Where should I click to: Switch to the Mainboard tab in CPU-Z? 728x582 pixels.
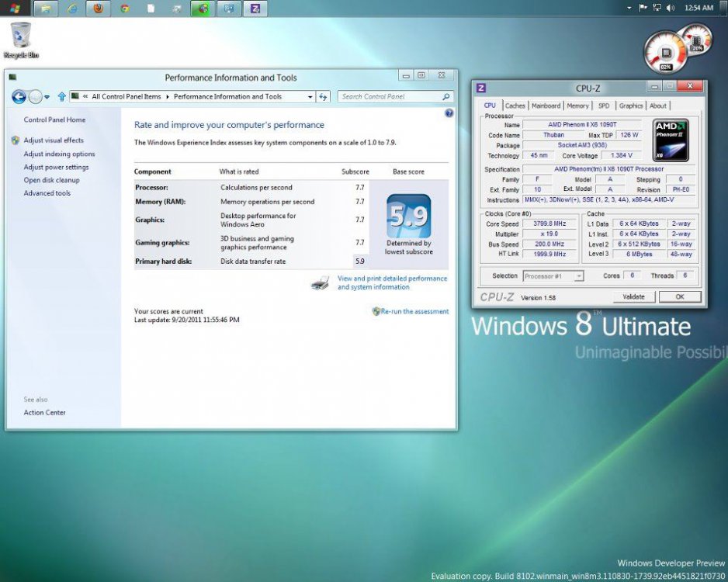[546, 106]
